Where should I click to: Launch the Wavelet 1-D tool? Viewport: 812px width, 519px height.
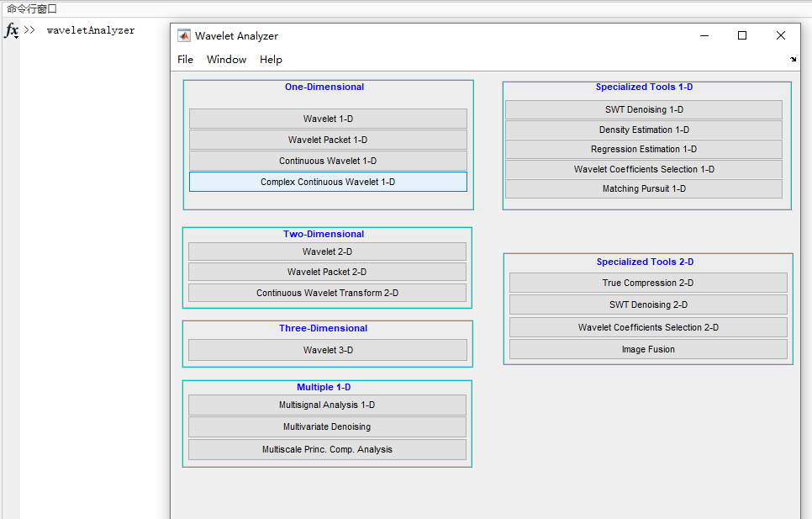click(328, 119)
